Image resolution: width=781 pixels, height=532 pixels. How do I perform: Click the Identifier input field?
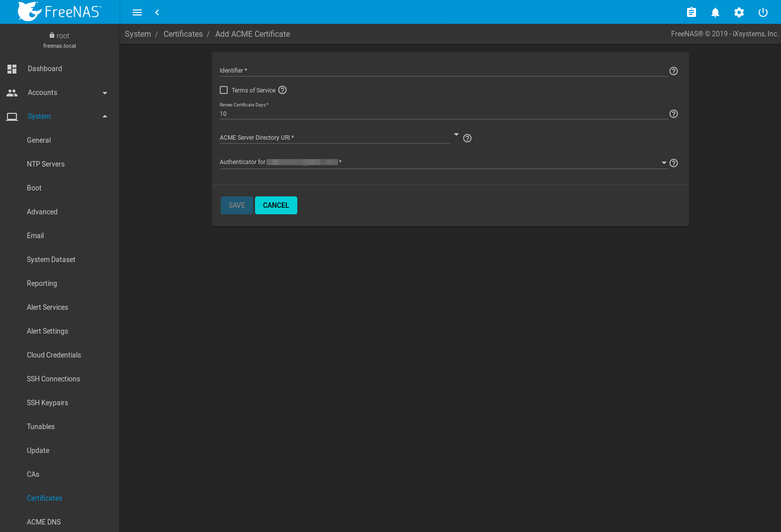[x=444, y=70]
